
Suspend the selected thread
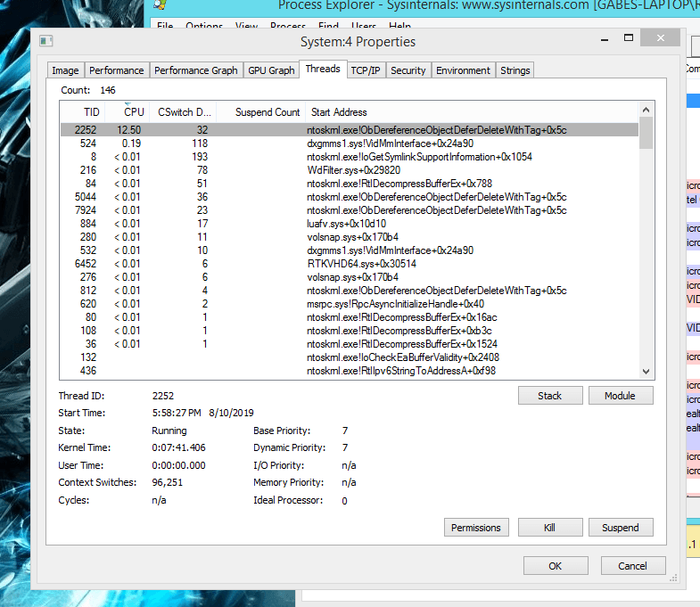point(621,528)
